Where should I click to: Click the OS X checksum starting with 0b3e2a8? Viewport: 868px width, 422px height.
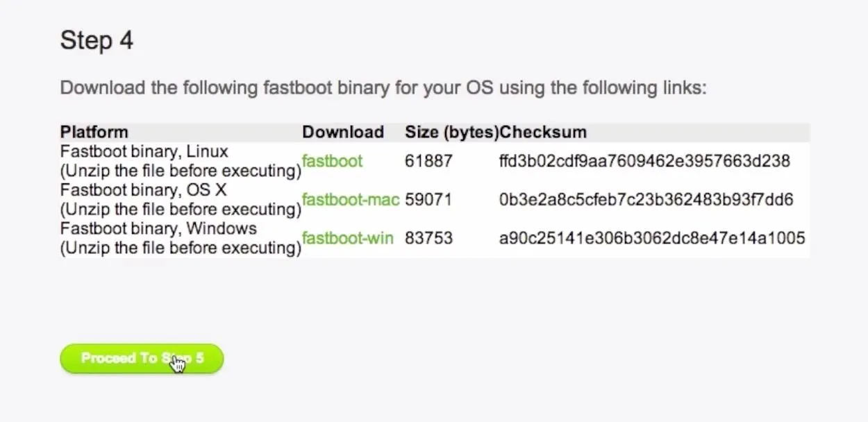pos(646,200)
